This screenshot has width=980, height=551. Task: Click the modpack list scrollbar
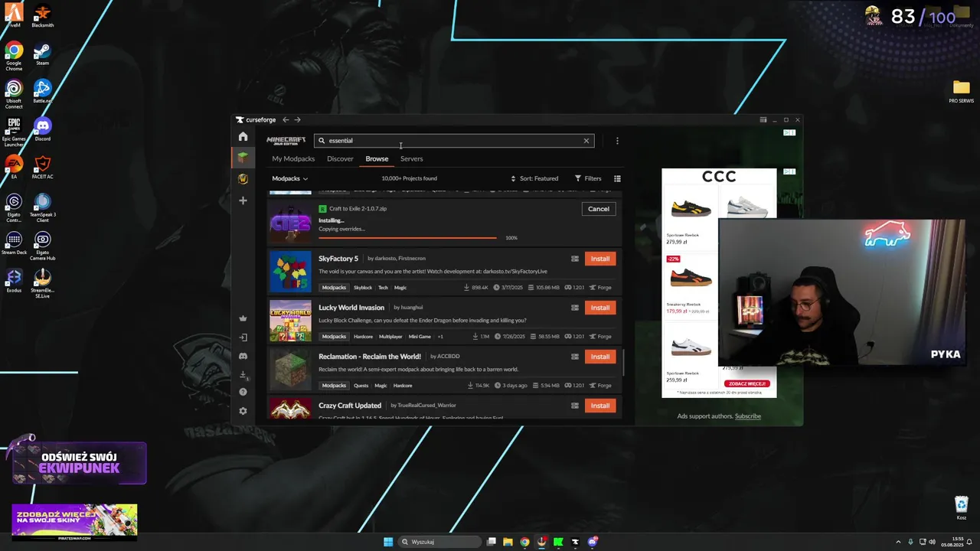(x=623, y=363)
